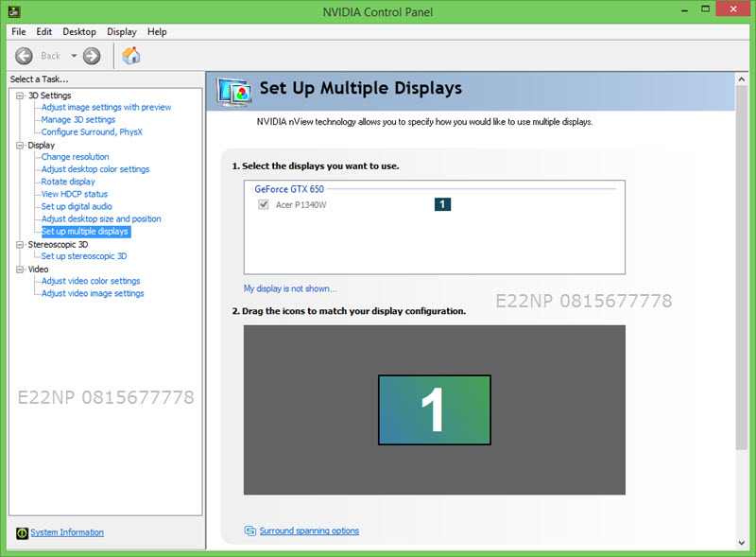Click the 3D Settings category label

[50, 96]
